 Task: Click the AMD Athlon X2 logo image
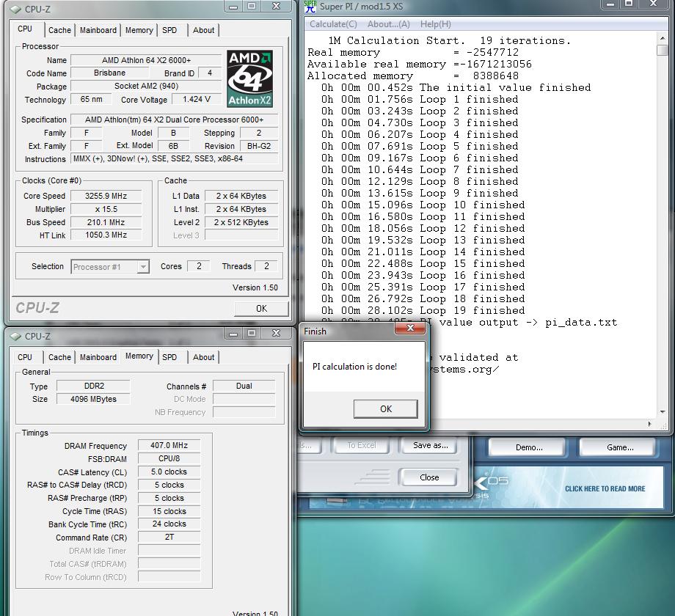tap(249, 78)
